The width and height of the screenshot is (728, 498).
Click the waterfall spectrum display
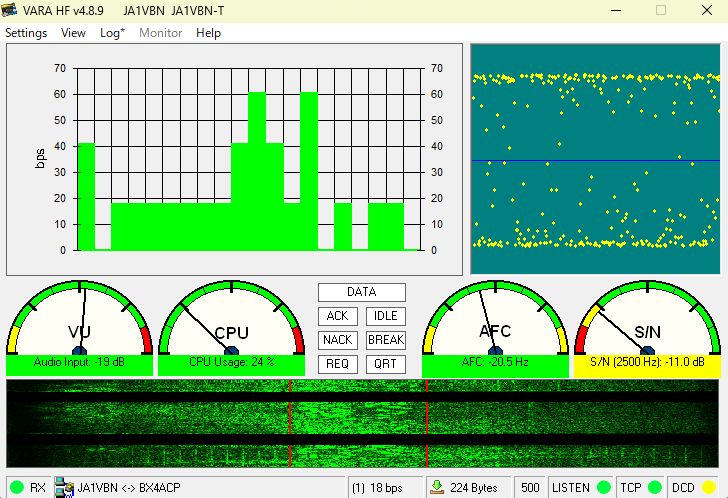(362, 423)
